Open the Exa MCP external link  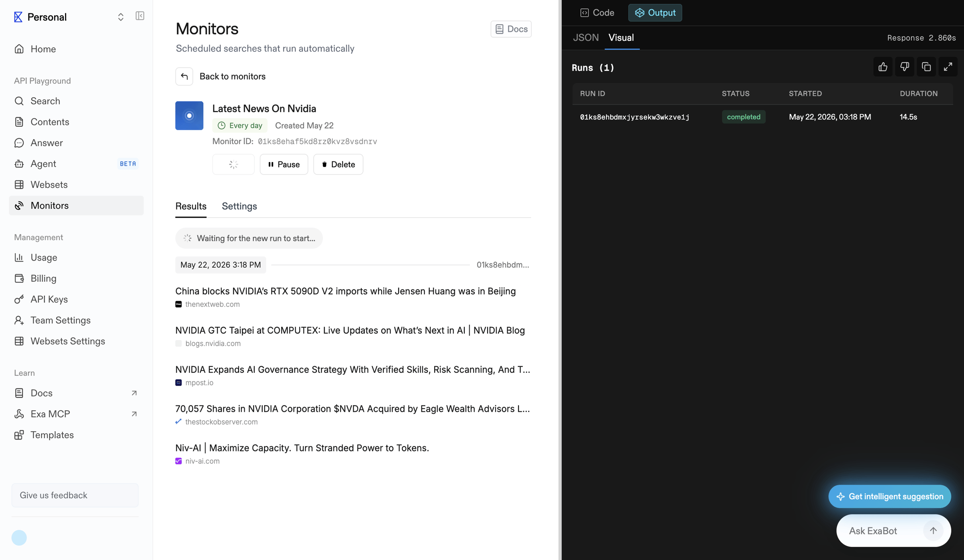(x=76, y=414)
